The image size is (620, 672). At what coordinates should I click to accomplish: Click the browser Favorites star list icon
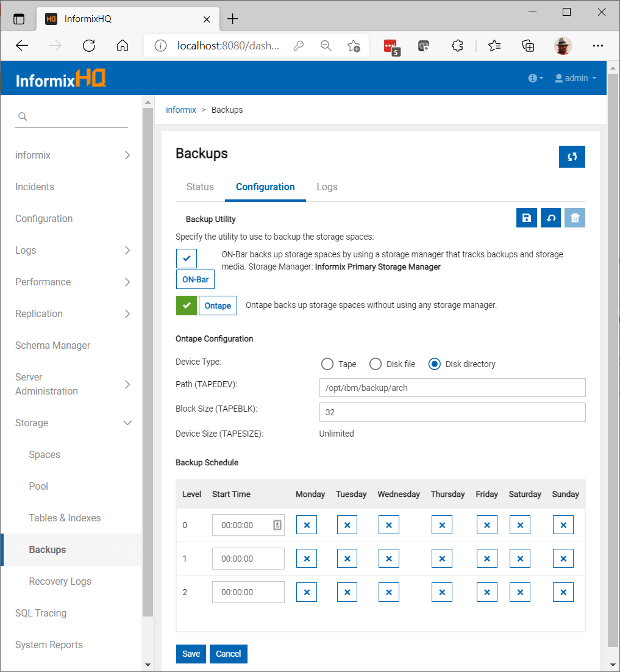click(x=494, y=46)
